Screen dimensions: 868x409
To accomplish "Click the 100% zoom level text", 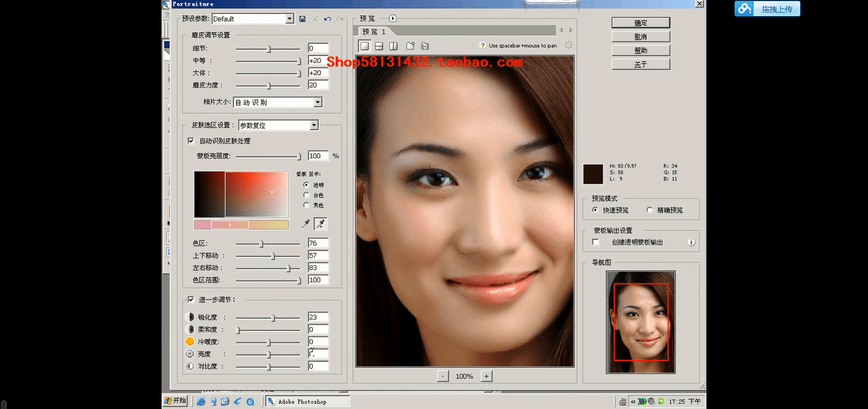I will click(464, 377).
